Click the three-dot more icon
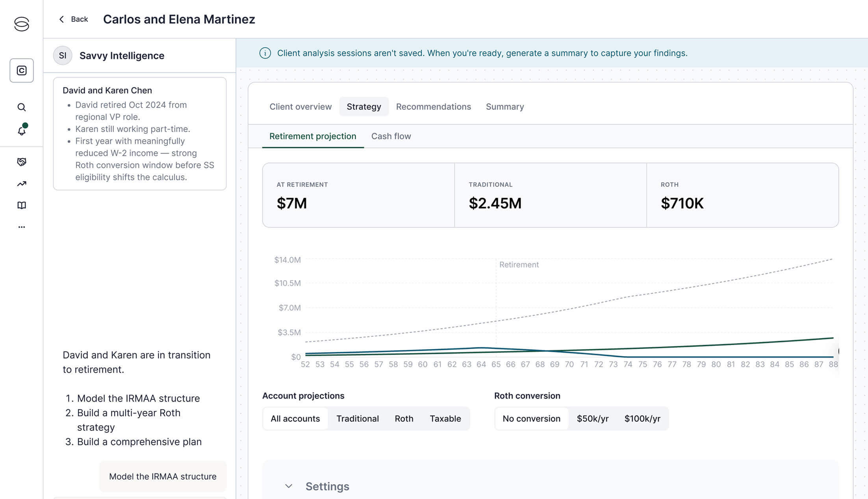The height and width of the screenshot is (499, 868). coord(22,227)
